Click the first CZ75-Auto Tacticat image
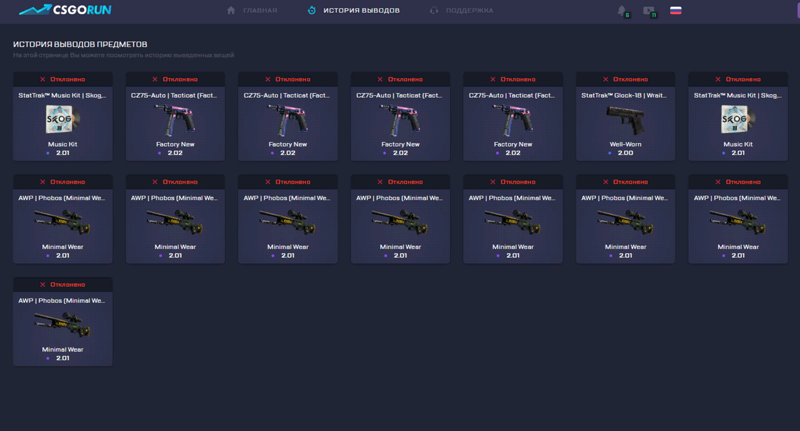 175,120
